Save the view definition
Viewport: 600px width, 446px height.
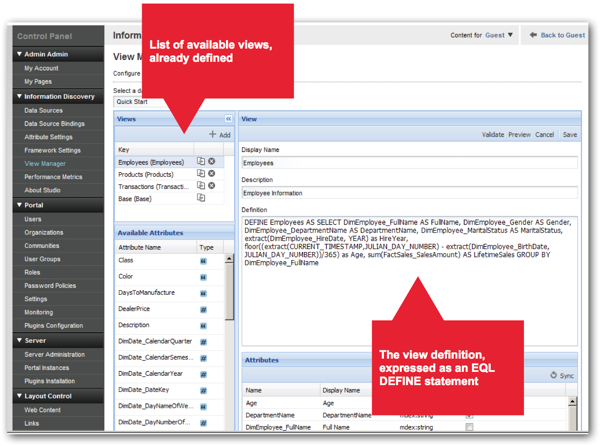point(570,135)
